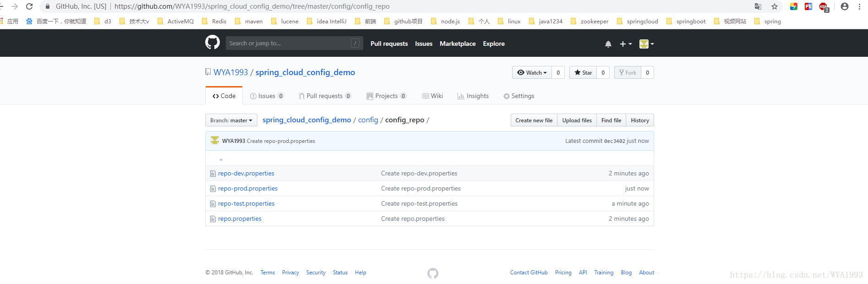Click the Upload files button
Viewport: 868px width, 284px height.
(x=577, y=120)
